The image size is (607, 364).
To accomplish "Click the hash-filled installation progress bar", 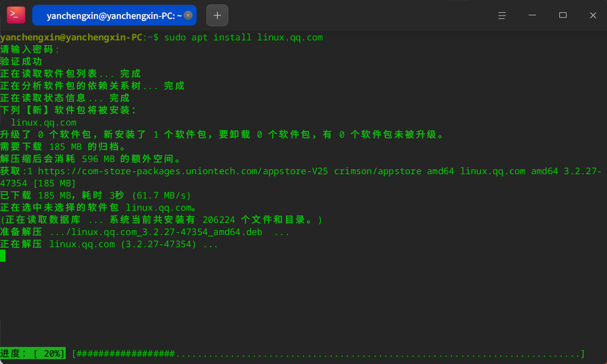I will (x=329, y=354).
